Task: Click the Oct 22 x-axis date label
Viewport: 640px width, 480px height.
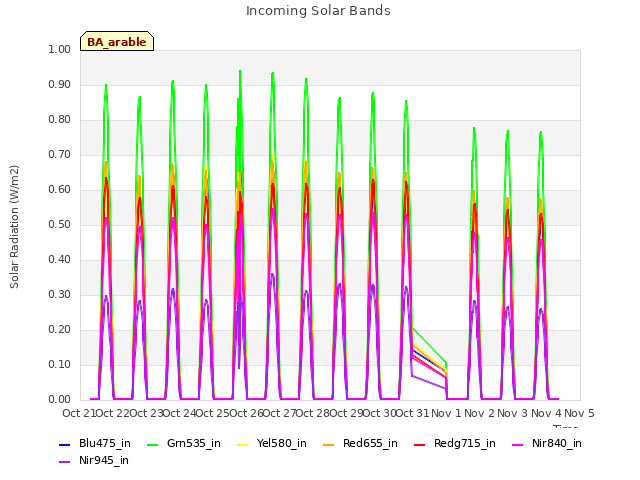Action: point(112,413)
